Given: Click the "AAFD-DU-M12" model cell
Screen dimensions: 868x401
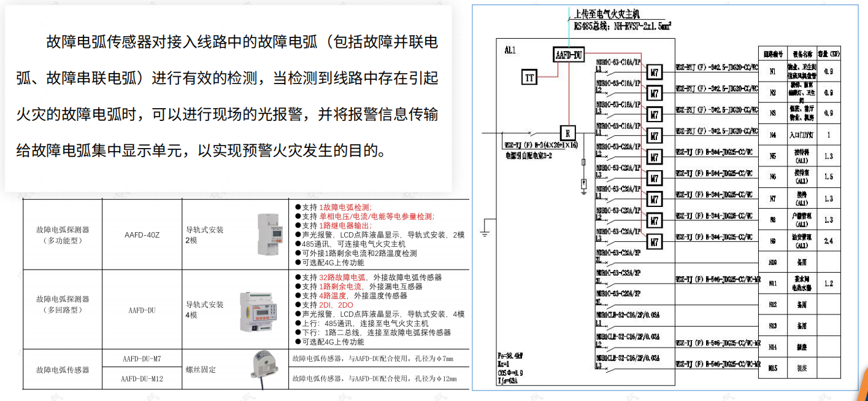Looking at the screenshot, I should pyautogui.click(x=142, y=379).
